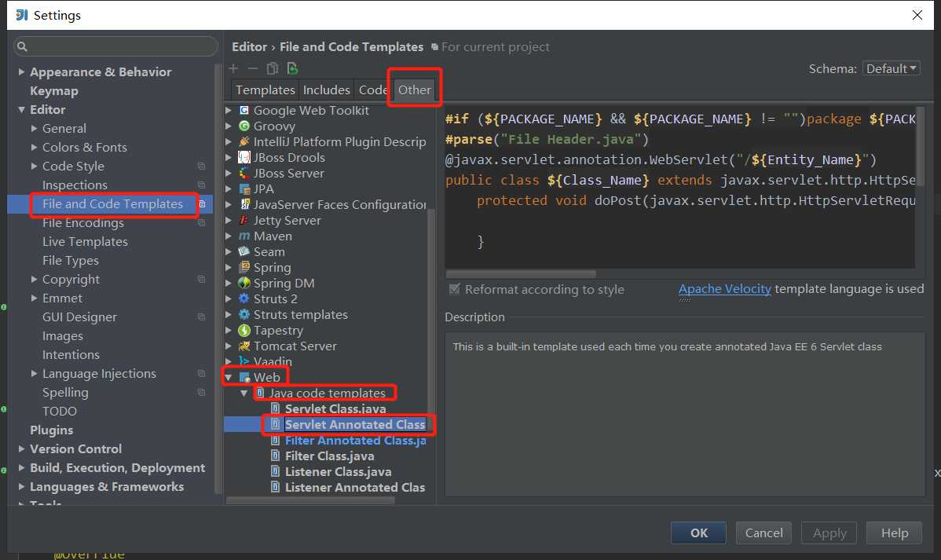Select Keymap in settings tree
This screenshot has width=941, height=560.
click(x=54, y=90)
